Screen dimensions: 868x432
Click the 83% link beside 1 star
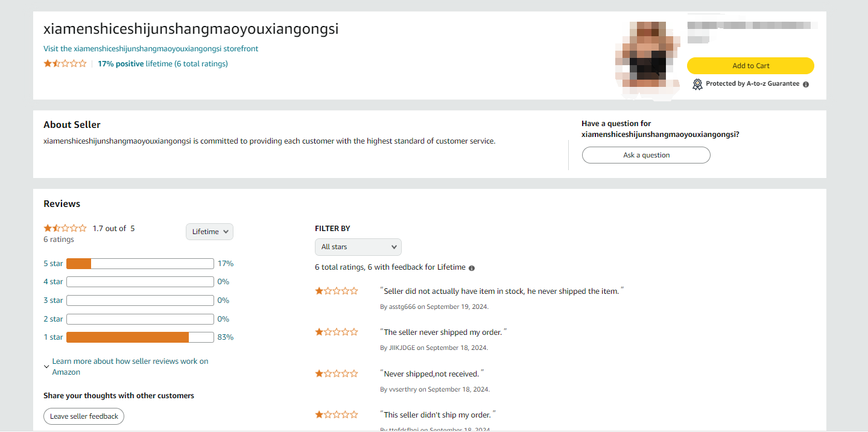(x=226, y=337)
